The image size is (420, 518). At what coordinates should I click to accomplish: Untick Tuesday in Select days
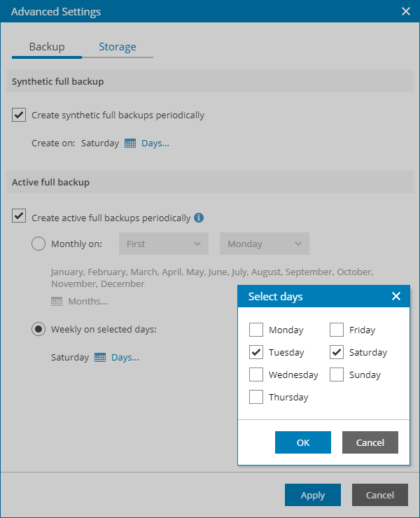click(x=256, y=352)
